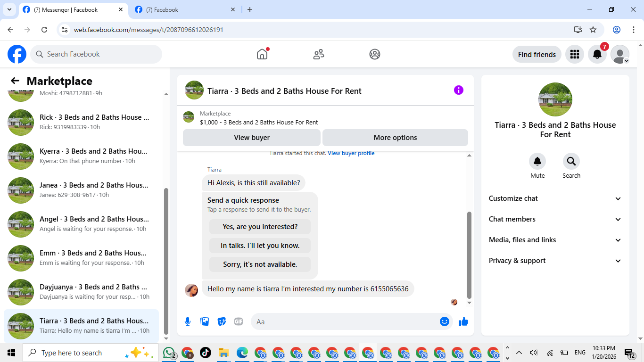Viewport: 644px width, 362px height.
Task: Open the account menu avatar dropdown
Action: coord(620,54)
